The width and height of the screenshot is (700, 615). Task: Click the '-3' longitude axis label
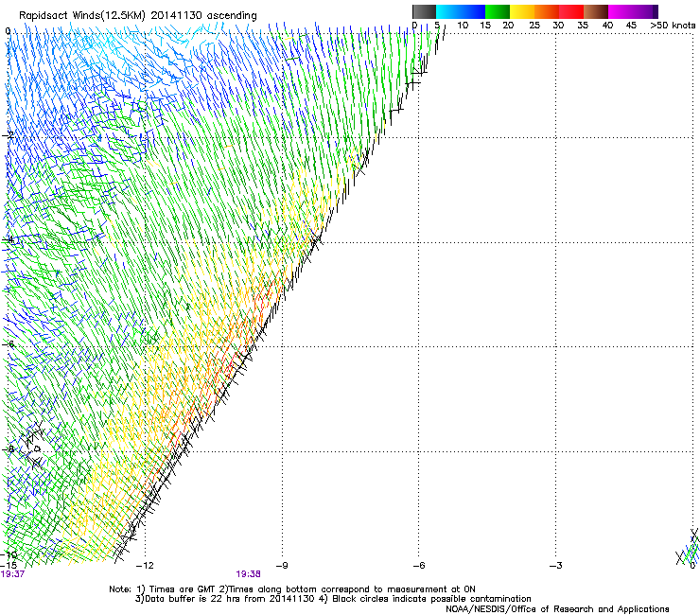555,566
